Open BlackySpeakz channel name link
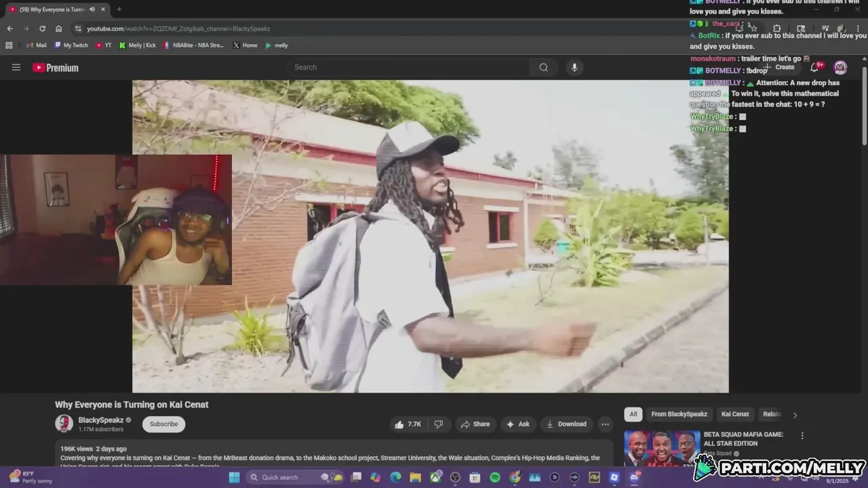Viewport: 868px width, 488px height. (x=100, y=420)
